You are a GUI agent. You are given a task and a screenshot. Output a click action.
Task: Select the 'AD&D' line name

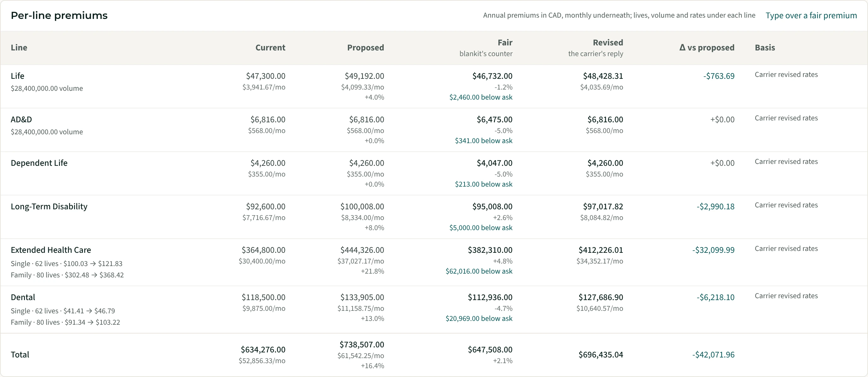(x=21, y=119)
